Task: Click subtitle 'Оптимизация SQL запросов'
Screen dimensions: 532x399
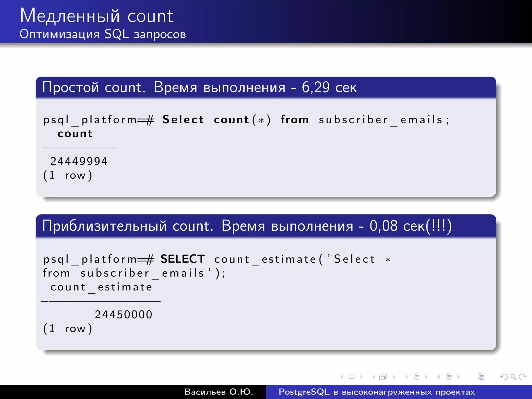Action: (103, 34)
